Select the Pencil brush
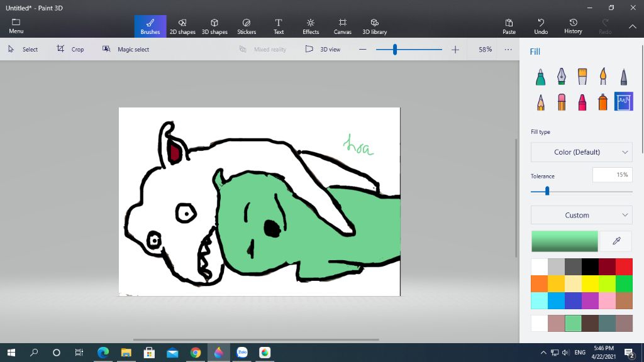The width and height of the screenshot is (644, 362). (540, 102)
